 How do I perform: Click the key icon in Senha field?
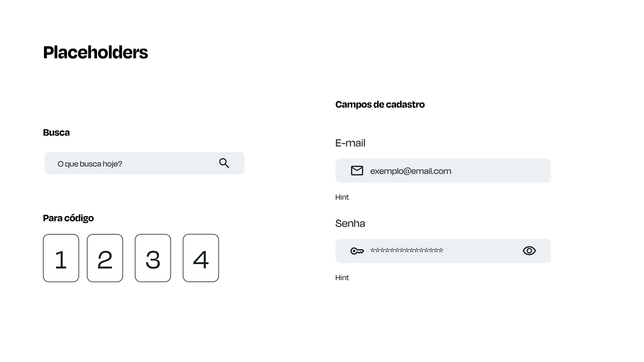(x=357, y=251)
